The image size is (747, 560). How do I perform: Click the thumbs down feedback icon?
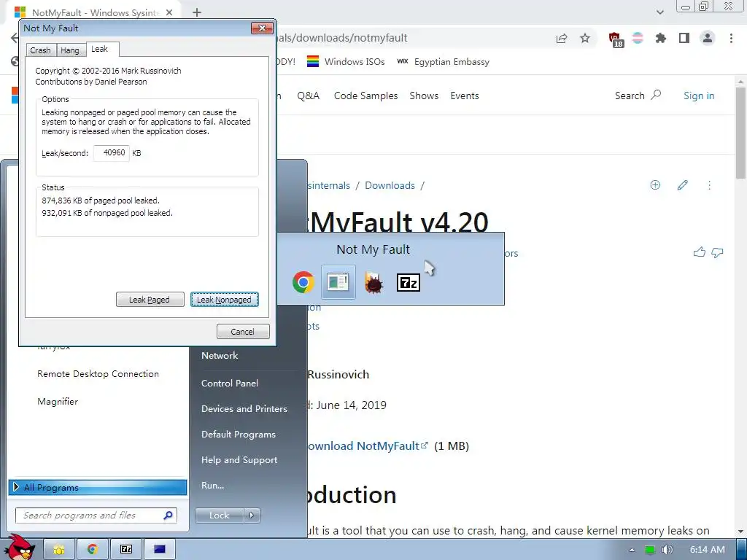718,252
